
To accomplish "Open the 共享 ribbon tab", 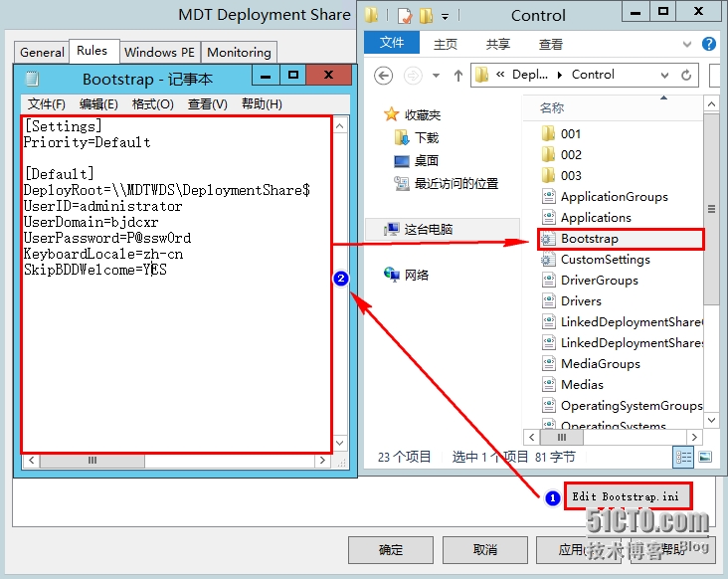I will pyautogui.click(x=497, y=44).
